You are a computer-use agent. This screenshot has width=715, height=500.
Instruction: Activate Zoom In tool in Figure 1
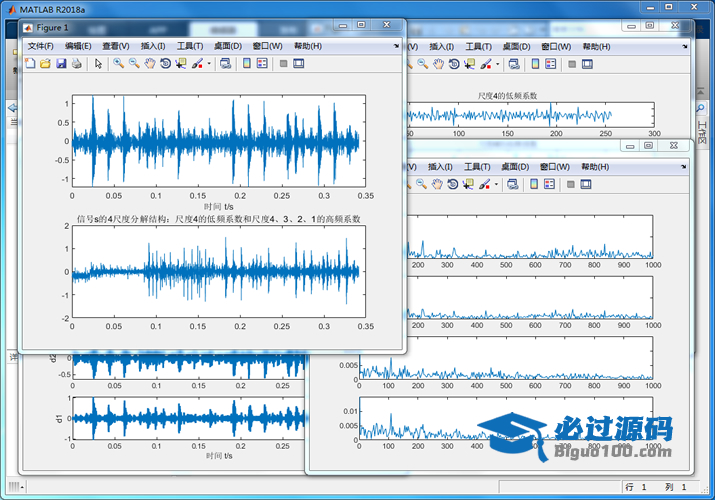(119, 64)
